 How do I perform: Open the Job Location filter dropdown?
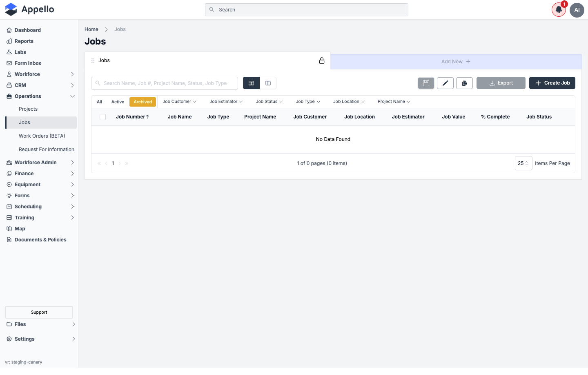click(349, 102)
